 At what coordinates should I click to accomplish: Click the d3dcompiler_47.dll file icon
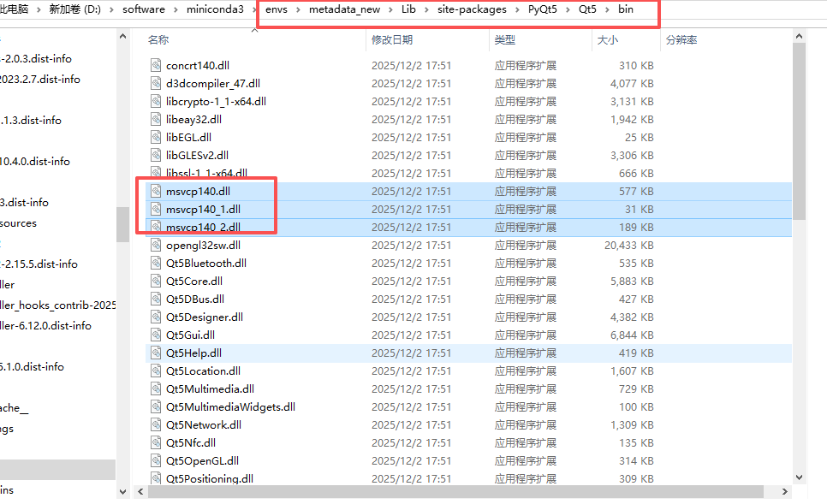[156, 83]
